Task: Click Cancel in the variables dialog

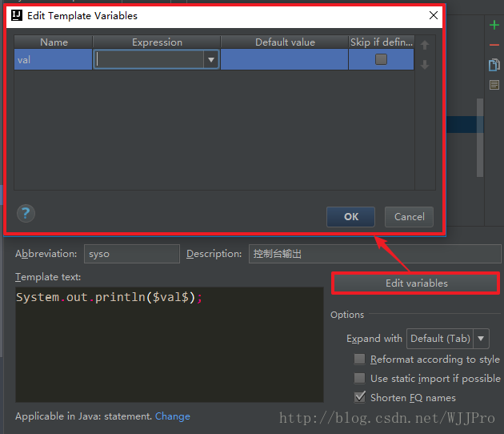Action: coord(409,217)
